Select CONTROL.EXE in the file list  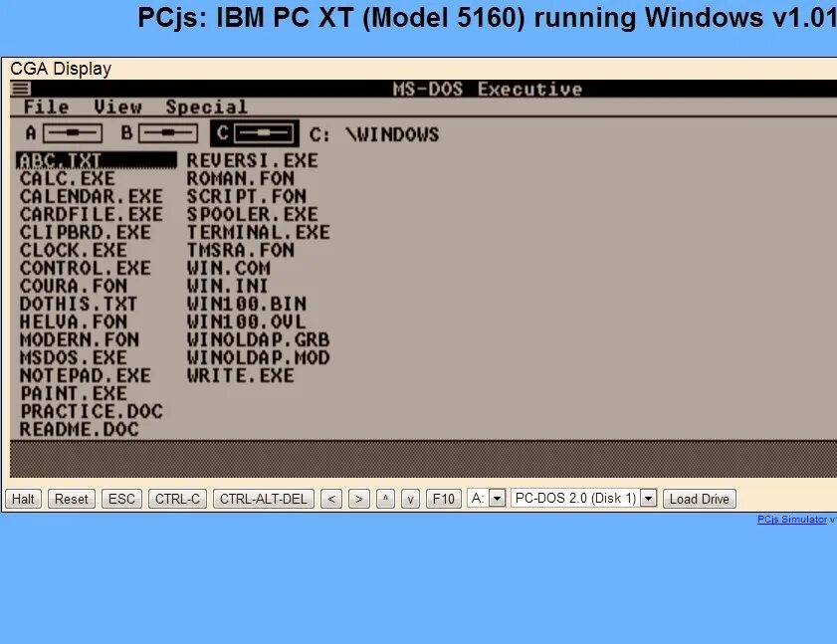[x=86, y=268]
